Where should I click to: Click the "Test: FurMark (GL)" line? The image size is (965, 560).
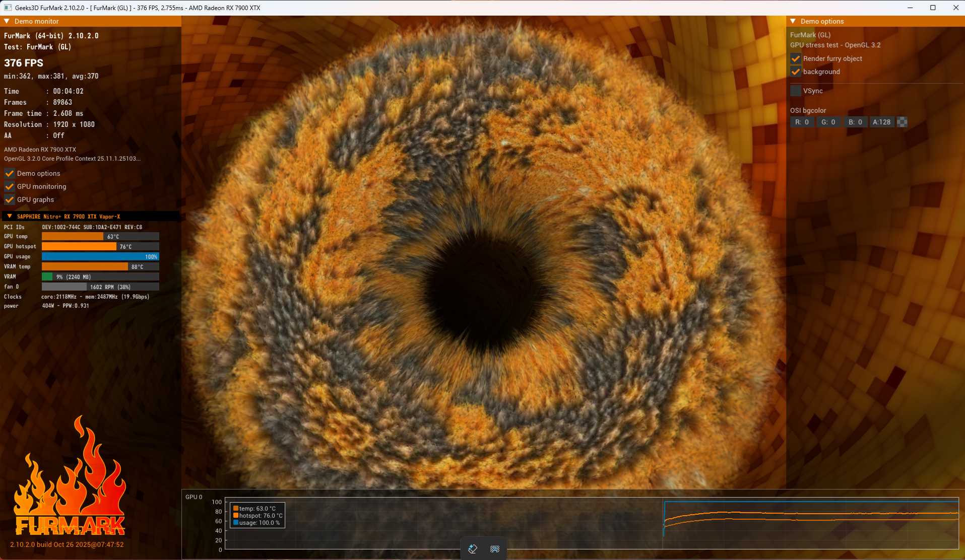coord(38,47)
